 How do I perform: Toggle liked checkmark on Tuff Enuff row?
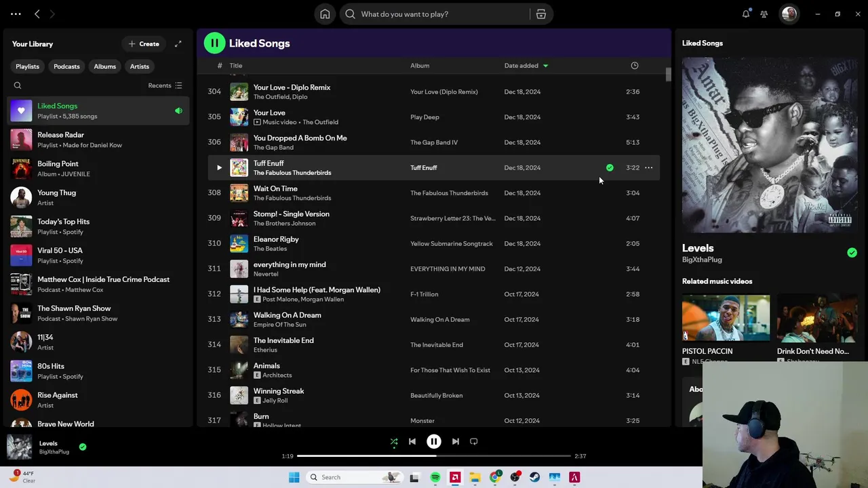pyautogui.click(x=610, y=167)
